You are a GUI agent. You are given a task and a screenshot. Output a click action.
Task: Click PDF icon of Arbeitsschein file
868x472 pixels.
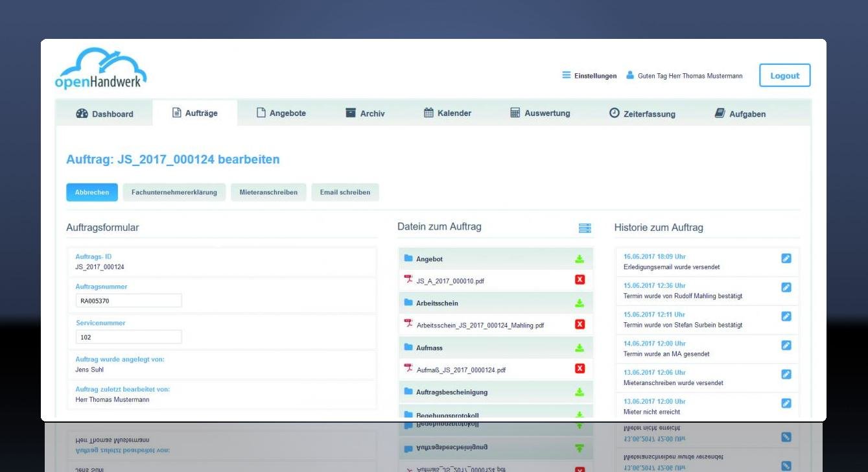point(408,324)
